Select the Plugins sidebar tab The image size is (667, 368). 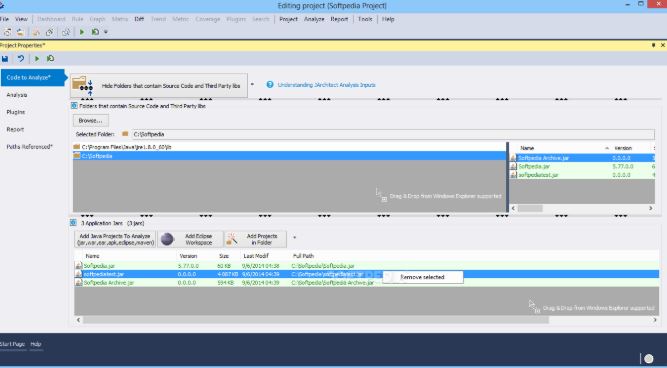click(16, 112)
